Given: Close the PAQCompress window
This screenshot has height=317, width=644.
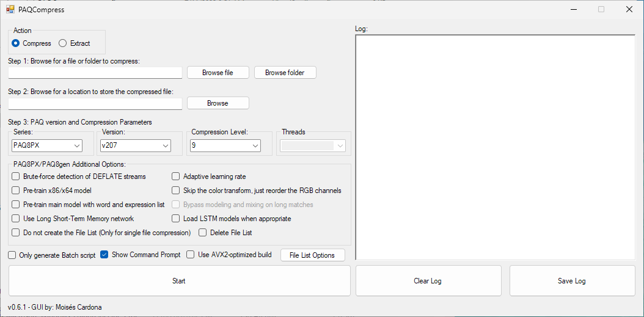Looking at the screenshot, I should (x=629, y=9).
